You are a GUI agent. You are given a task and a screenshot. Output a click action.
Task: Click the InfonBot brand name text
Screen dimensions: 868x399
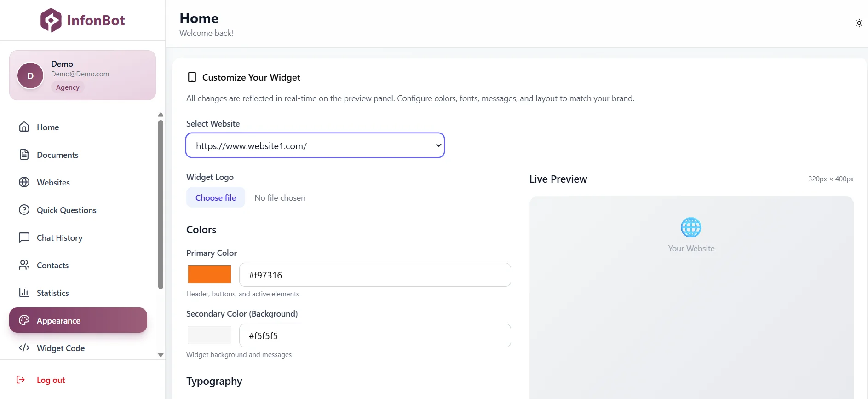96,20
